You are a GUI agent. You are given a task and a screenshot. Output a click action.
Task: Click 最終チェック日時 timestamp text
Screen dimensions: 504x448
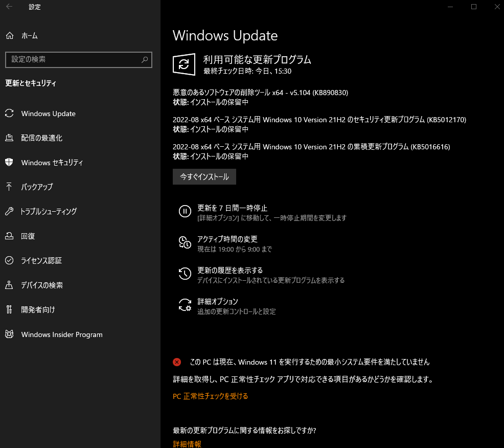coord(247,71)
